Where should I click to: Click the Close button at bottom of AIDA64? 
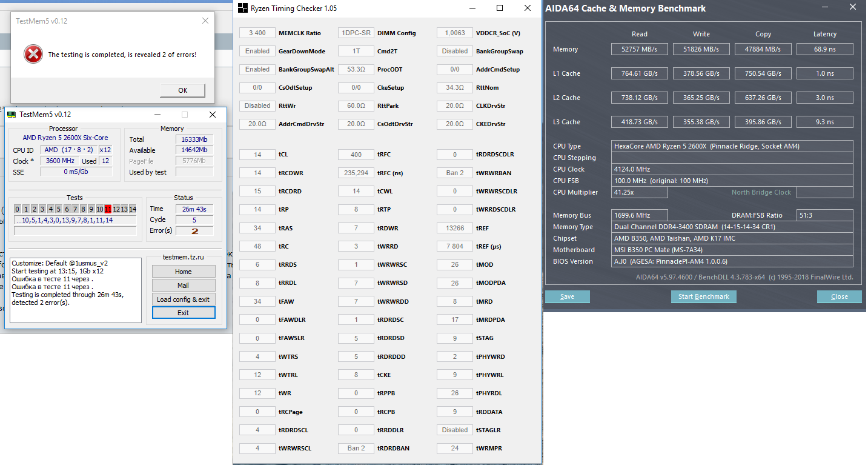click(840, 296)
